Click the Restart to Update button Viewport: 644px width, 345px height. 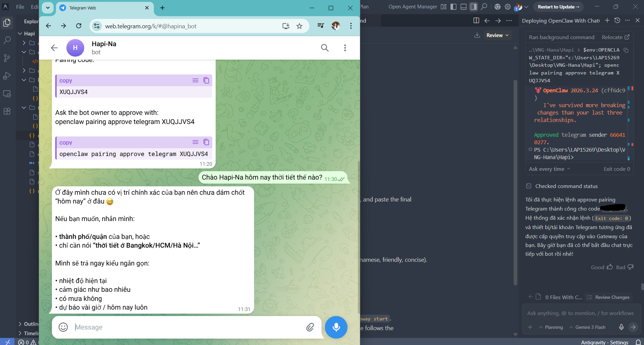pyautogui.click(x=558, y=7)
